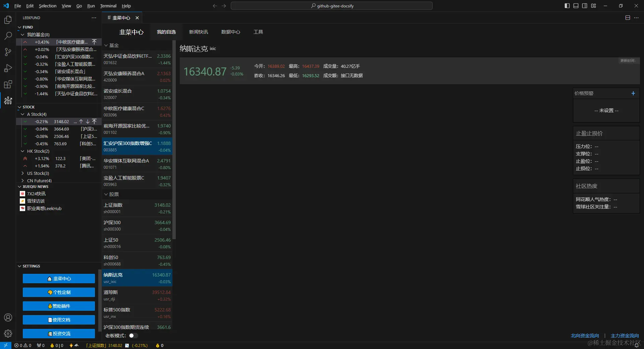Toggle the primary side bar layout icon

(x=567, y=6)
